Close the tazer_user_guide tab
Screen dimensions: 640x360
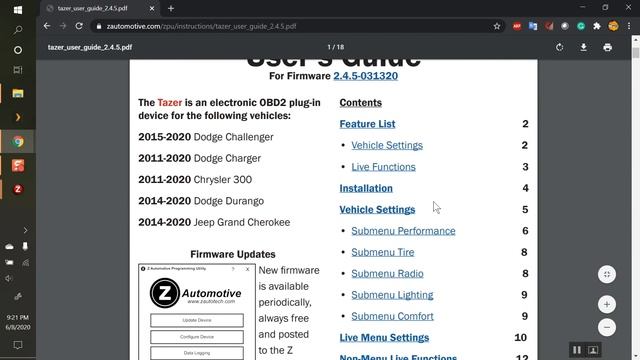tap(152, 8)
